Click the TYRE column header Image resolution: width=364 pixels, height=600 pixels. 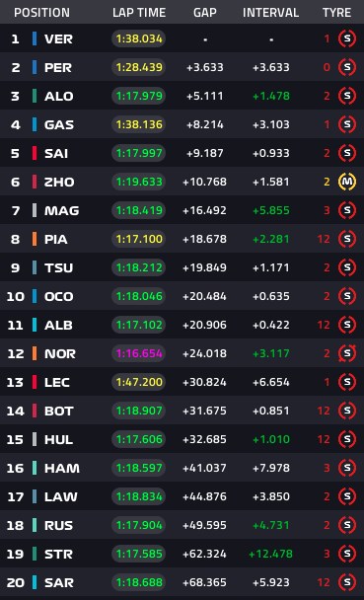coord(336,13)
